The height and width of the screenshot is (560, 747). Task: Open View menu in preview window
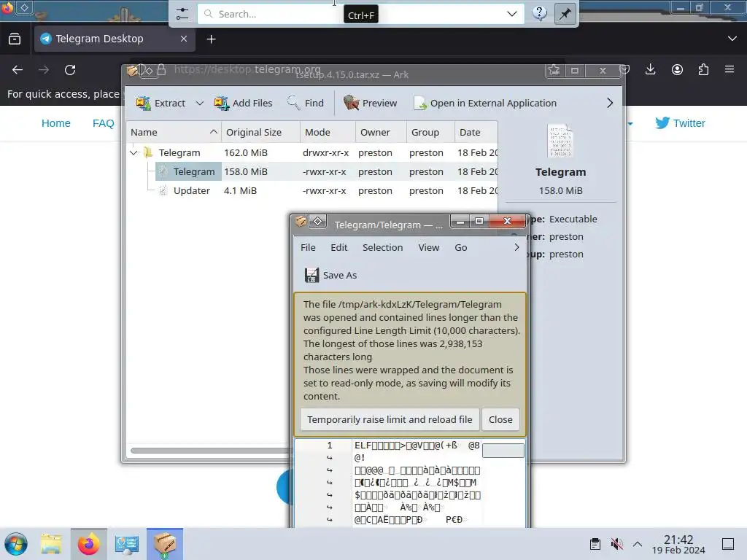[x=429, y=248]
